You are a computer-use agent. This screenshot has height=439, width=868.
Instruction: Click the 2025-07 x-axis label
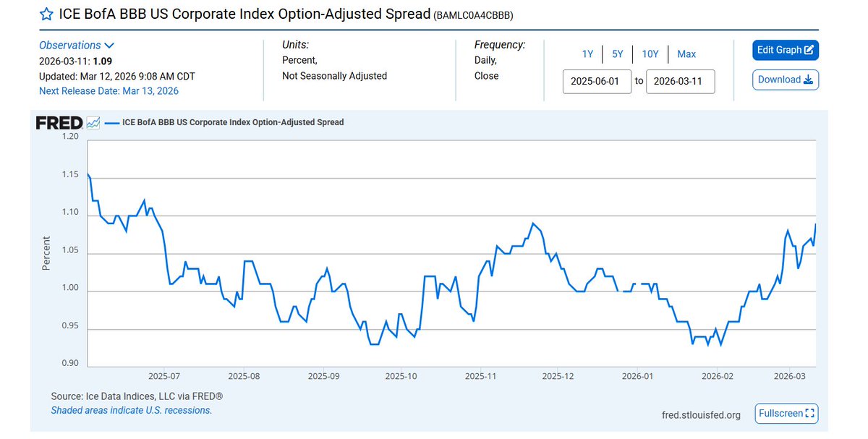coord(163,376)
